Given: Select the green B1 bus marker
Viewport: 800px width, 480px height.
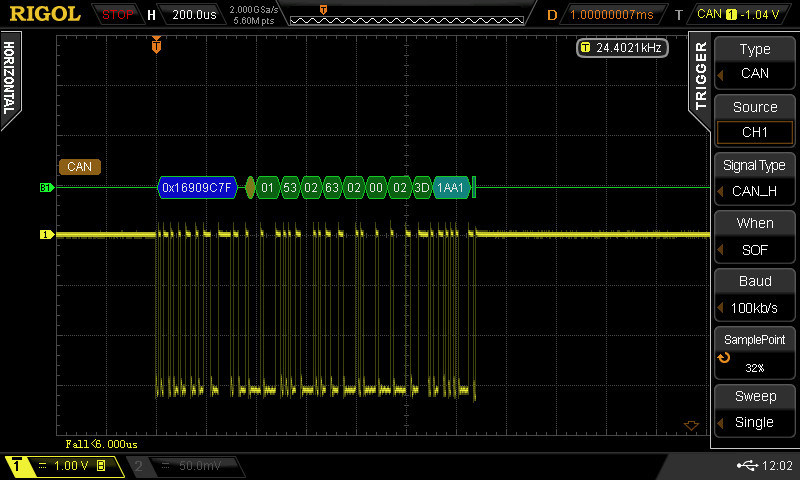Looking at the screenshot, I should point(45,187).
